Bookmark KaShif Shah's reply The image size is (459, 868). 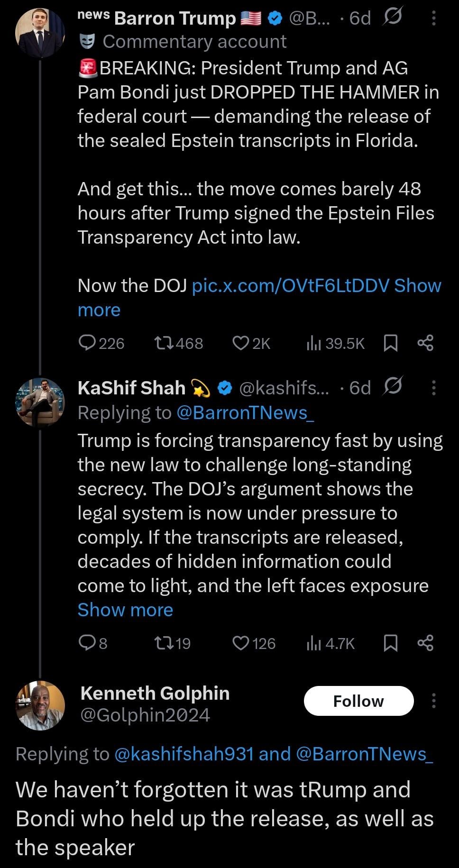[390, 643]
